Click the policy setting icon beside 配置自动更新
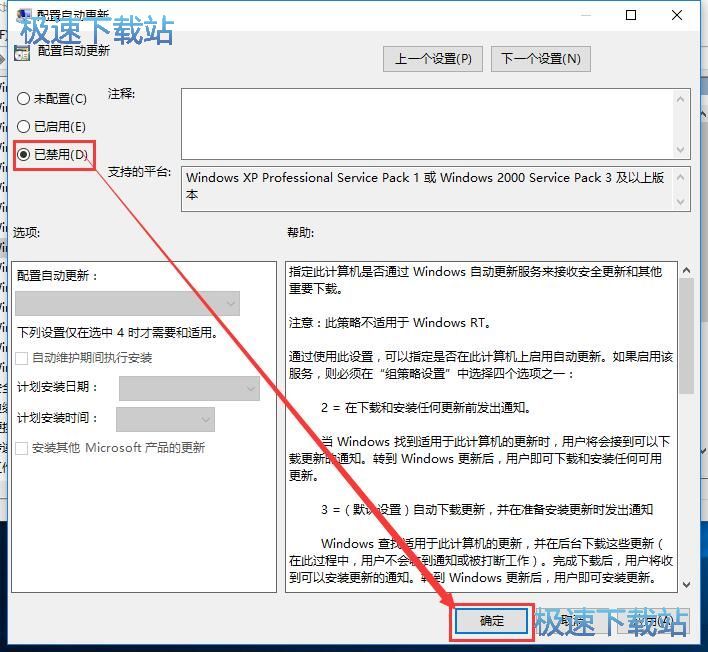Viewport: 708px width, 652px height. coord(22,53)
